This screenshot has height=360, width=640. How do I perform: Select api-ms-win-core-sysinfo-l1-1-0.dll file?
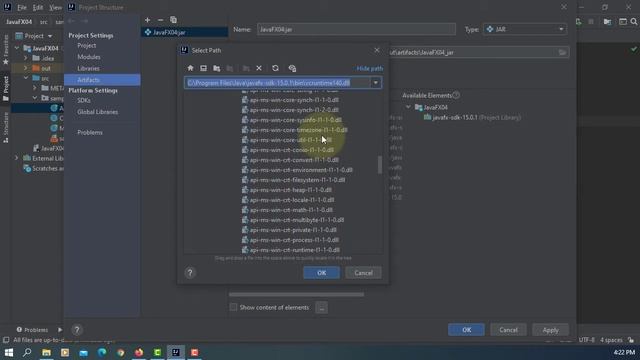click(x=296, y=120)
